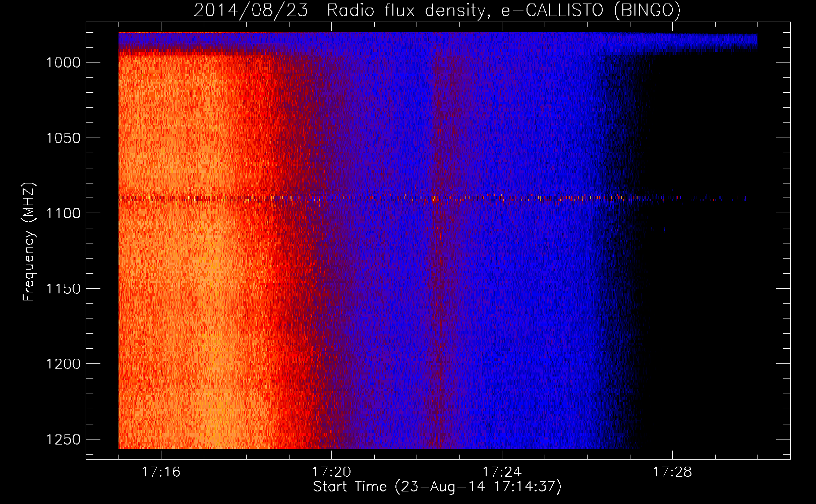Click the 1250 frequency tick label
Viewport: 816px width, 504px height.
63,439
